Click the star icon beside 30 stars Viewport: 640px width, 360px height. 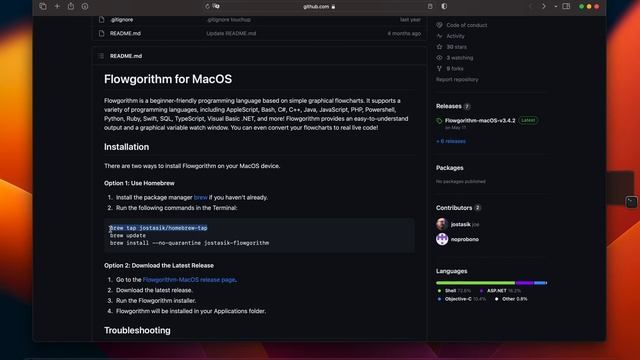click(x=440, y=47)
